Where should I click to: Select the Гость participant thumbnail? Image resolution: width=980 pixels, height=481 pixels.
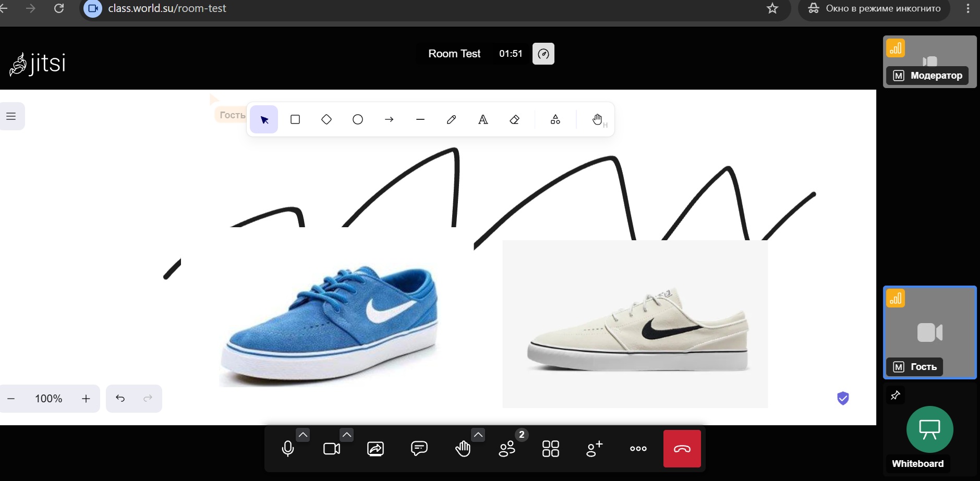930,332
